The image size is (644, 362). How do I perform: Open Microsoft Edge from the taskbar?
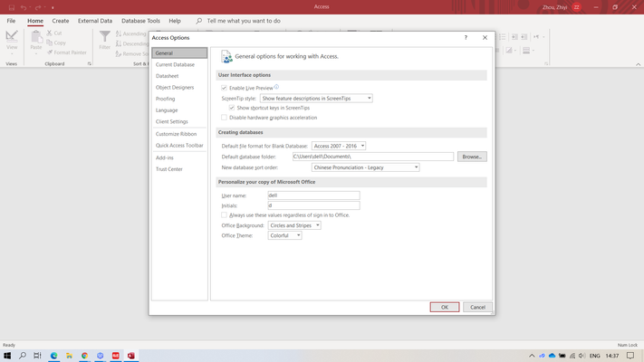coord(53,356)
